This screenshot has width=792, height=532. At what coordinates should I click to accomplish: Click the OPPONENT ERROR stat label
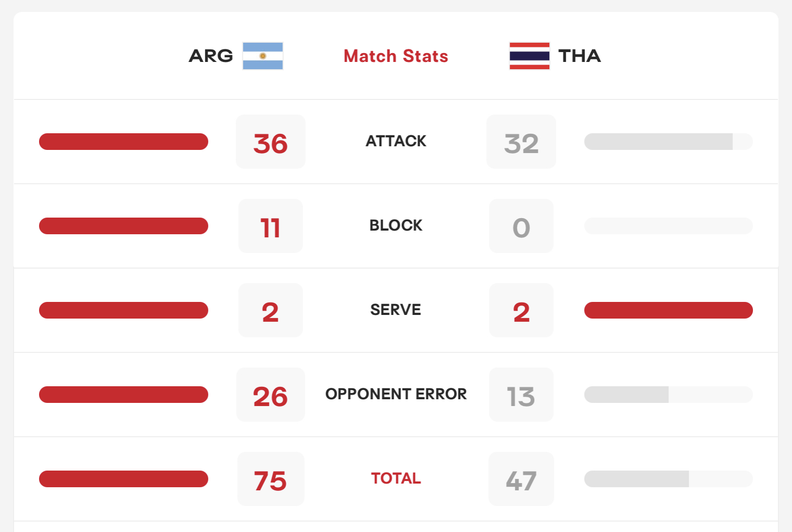pos(396,394)
